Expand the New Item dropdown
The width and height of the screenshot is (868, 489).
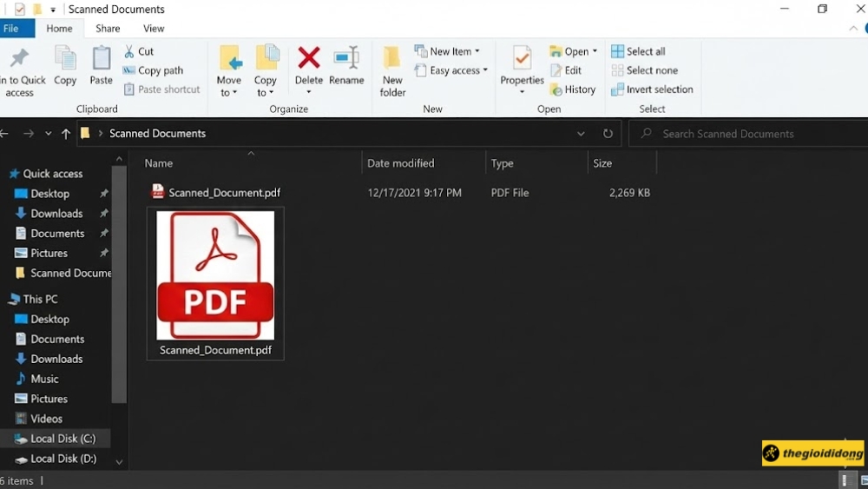(447, 51)
